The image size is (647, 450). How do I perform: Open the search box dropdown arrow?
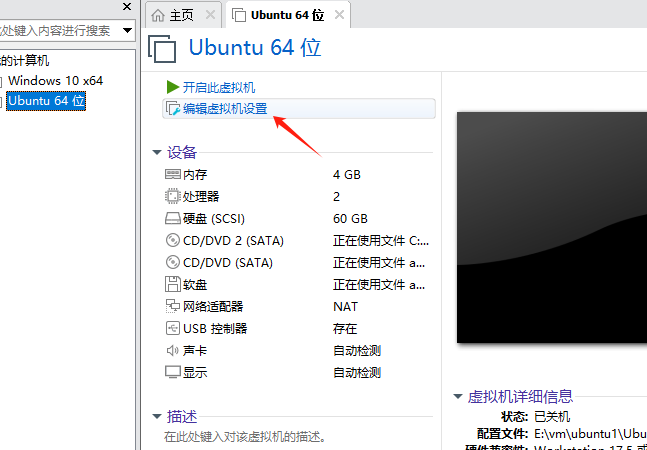click(x=128, y=30)
